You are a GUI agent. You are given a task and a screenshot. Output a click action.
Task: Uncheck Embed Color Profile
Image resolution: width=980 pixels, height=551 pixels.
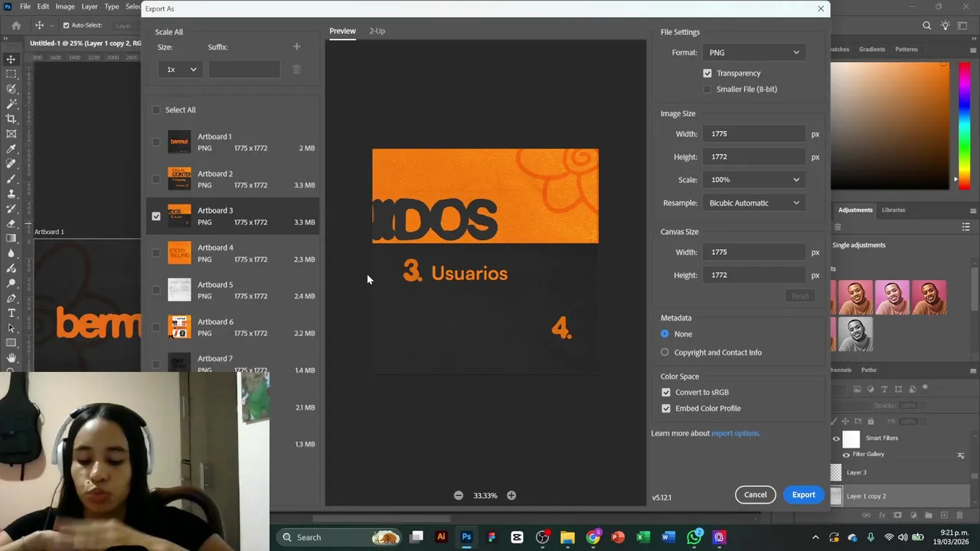(666, 409)
